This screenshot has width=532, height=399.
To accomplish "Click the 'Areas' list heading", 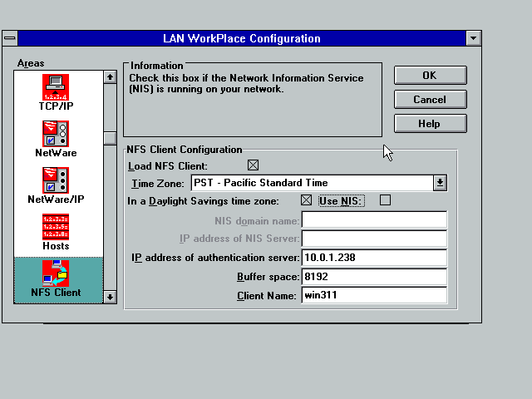I will pos(31,63).
